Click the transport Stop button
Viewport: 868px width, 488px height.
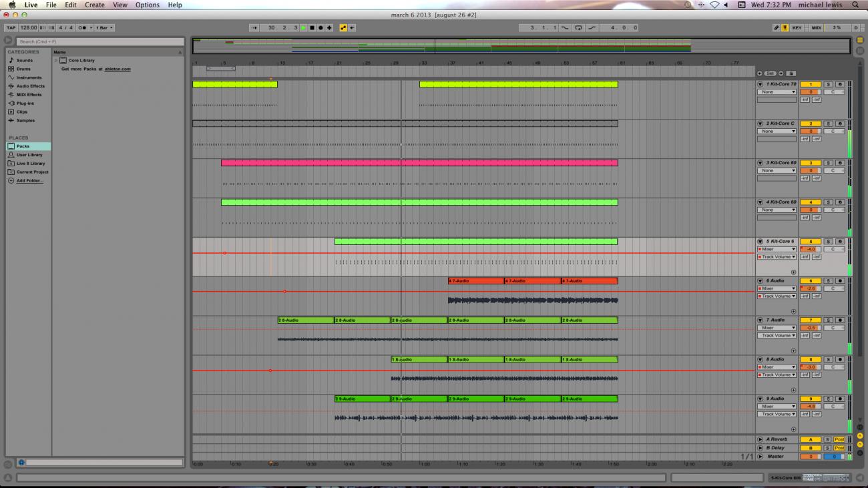pos(312,28)
